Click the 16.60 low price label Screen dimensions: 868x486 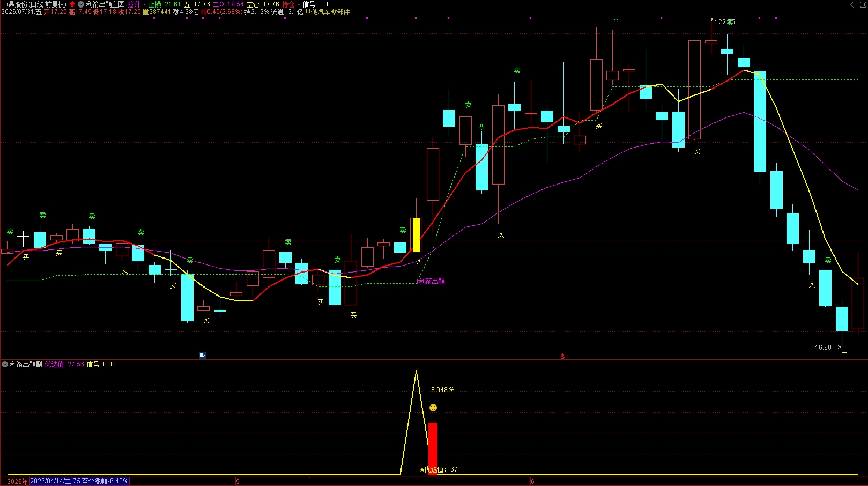[823, 348]
